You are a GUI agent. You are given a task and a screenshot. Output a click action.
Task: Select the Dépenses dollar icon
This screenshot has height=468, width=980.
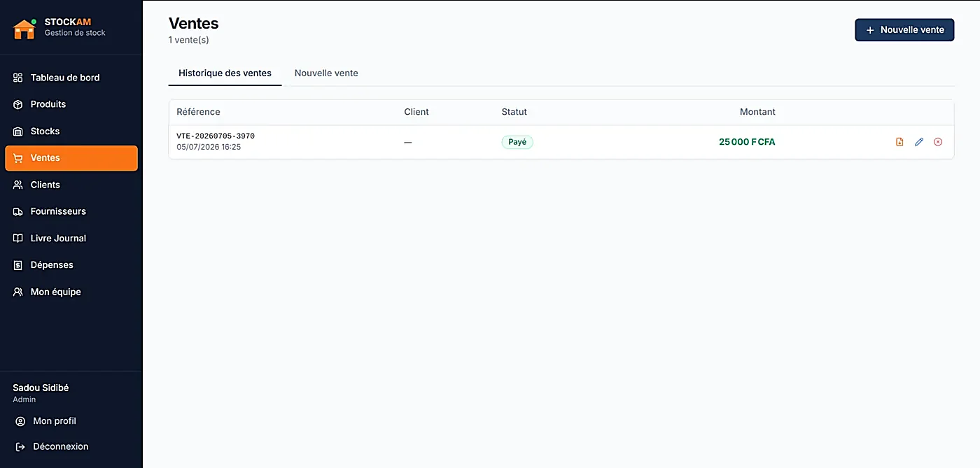coord(18,265)
